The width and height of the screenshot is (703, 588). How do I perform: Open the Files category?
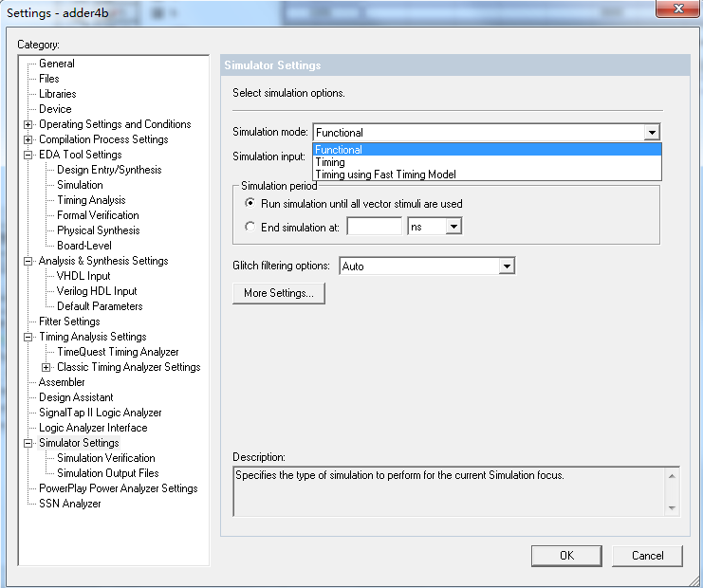[49, 79]
